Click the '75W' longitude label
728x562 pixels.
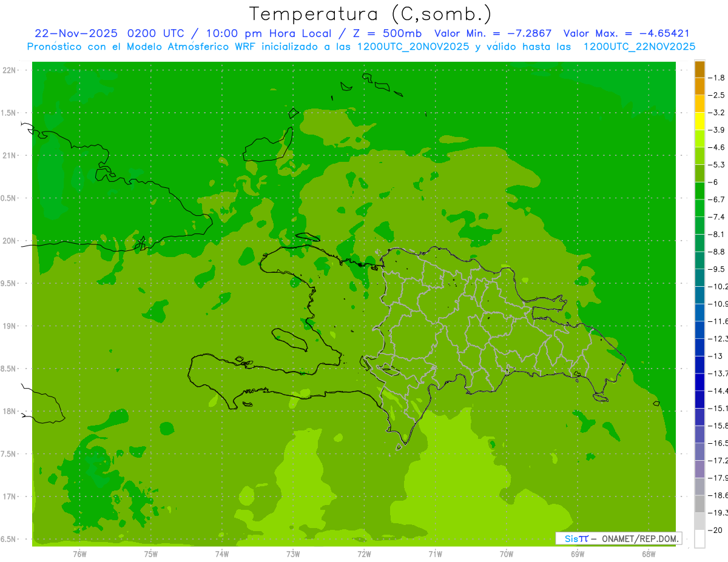click(x=151, y=554)
